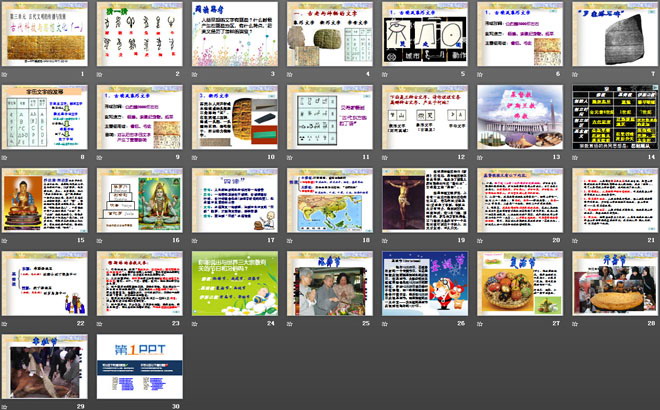Screen dimensions: 660x410
Task: Click the animation star icon under slide 22
Action: (x=5, y=324)
